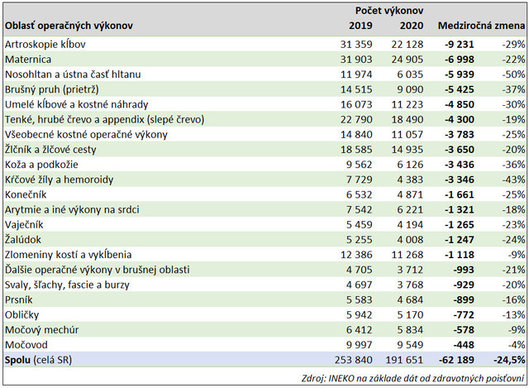Click the 'Spolu (celá SR)' total row label
The image size is (529, 388).
point(38,360)
